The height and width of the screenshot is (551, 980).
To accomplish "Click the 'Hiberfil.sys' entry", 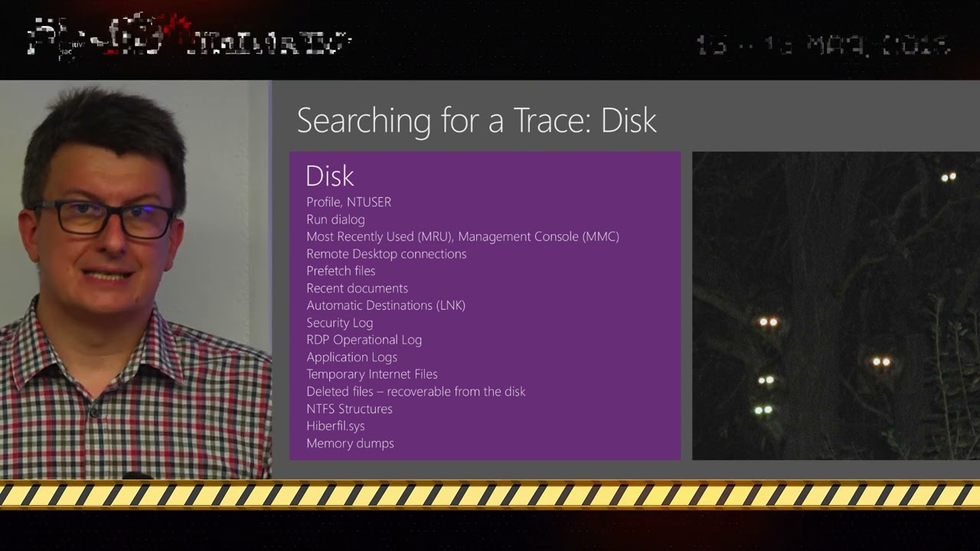I will (x=335, y=425).
